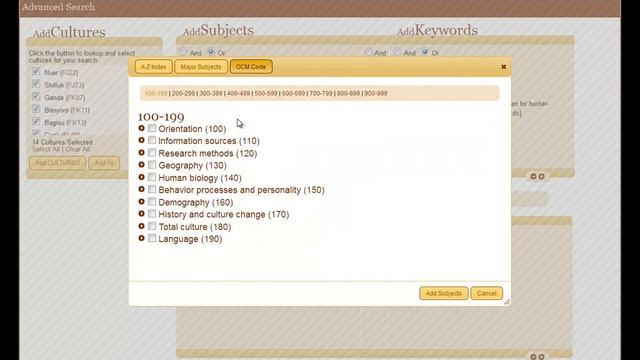This screenshot has width=640, height=360.
Task: Expand the Orientation (100) category bullet
Action: (142, 128)
